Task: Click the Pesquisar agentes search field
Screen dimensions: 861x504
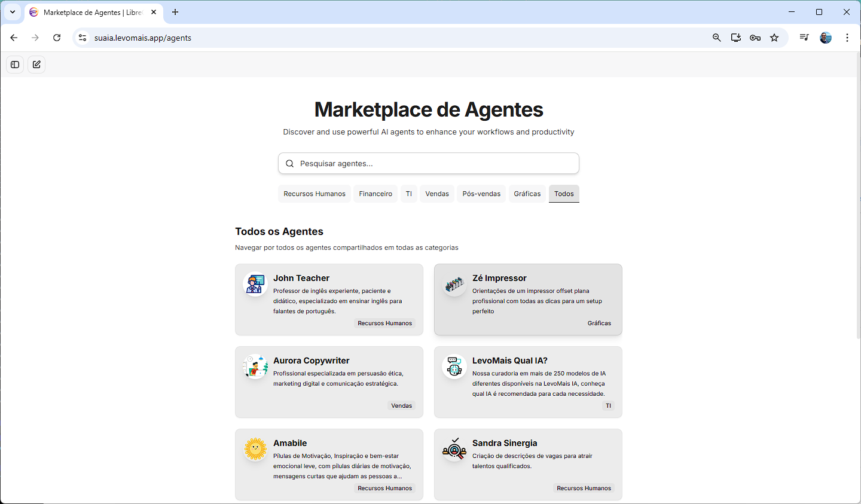Action: [x=428, y=163]
